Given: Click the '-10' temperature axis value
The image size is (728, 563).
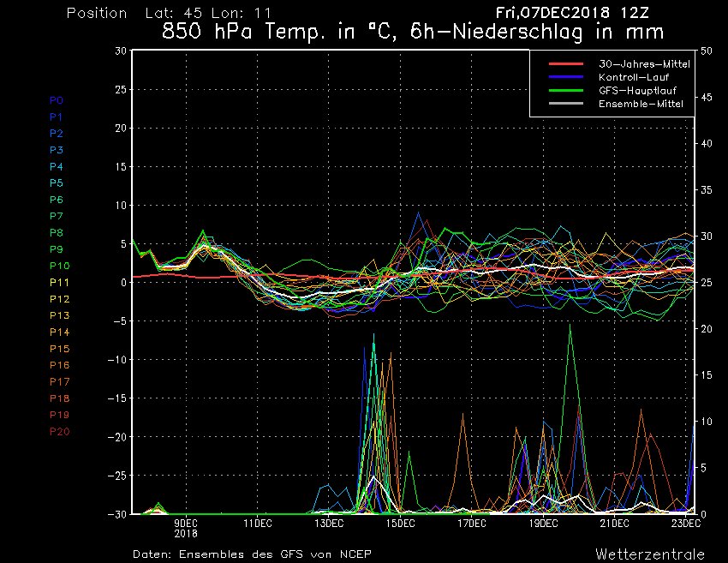Looking at the screenshot, I should pyautogui.click(x=116, y=360).
